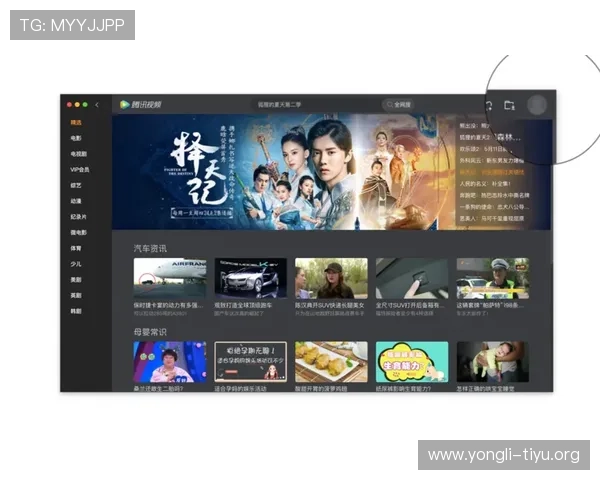This screenshot has width=600, height=480.
Task: Open the 微电影 category in the sidebar
Action: (78, 232)
